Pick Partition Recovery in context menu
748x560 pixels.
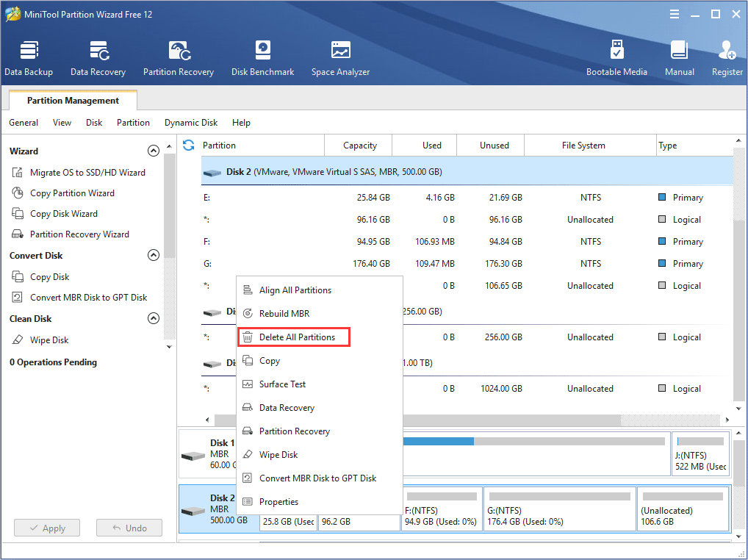(x=320, y=431)
